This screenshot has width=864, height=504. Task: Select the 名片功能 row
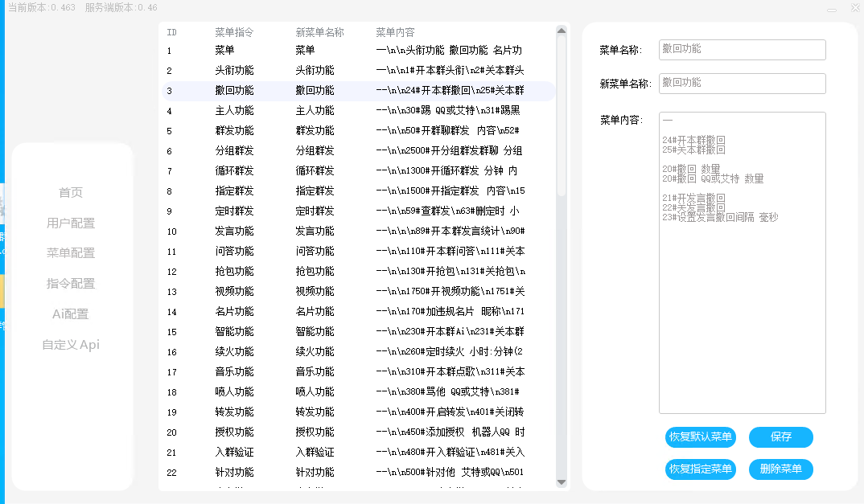point(358,312)
